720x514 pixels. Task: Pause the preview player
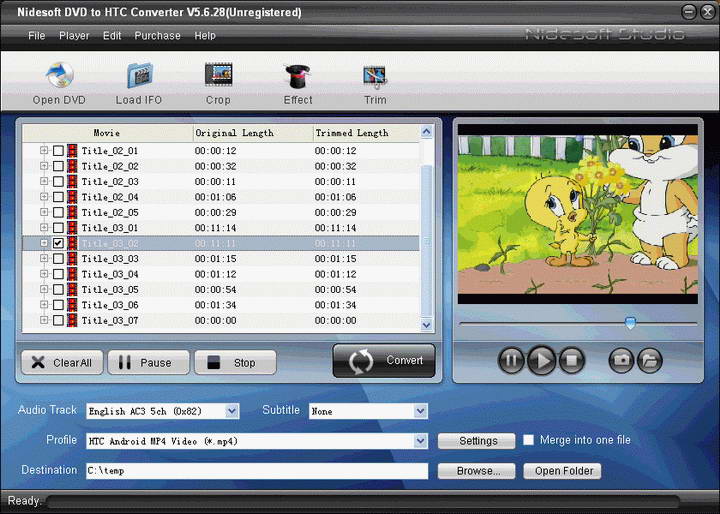pos(511,360)
